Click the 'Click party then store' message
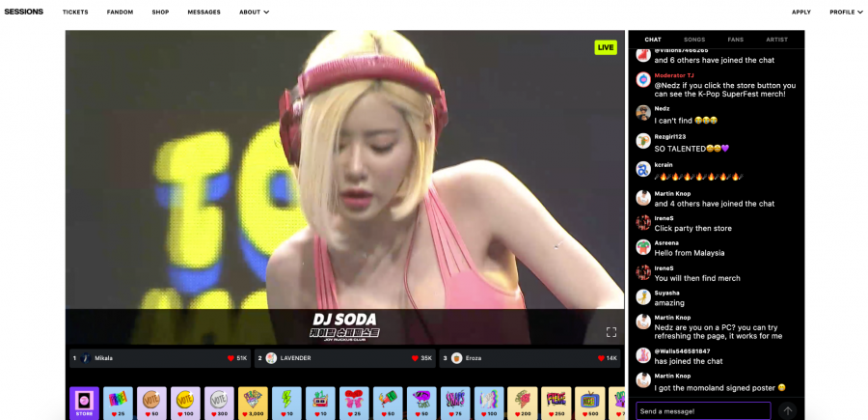The image size is (868, 420). 693,228
